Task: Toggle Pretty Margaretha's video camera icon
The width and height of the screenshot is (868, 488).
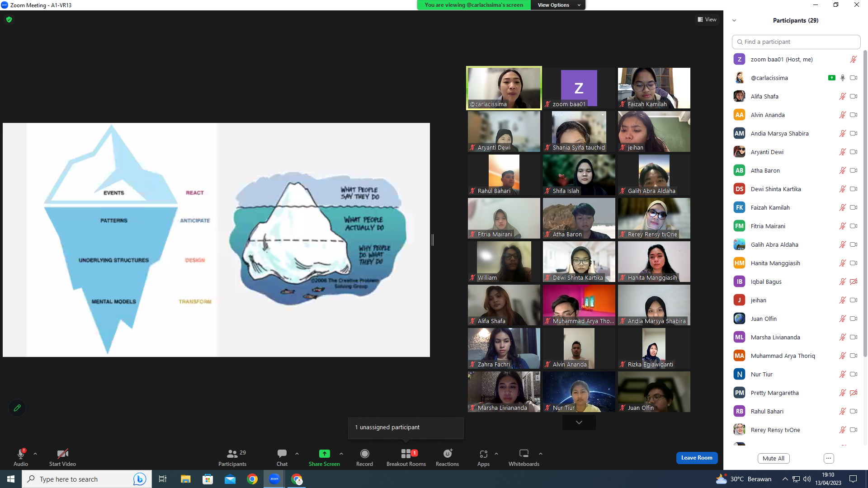Action: point(854,393)
